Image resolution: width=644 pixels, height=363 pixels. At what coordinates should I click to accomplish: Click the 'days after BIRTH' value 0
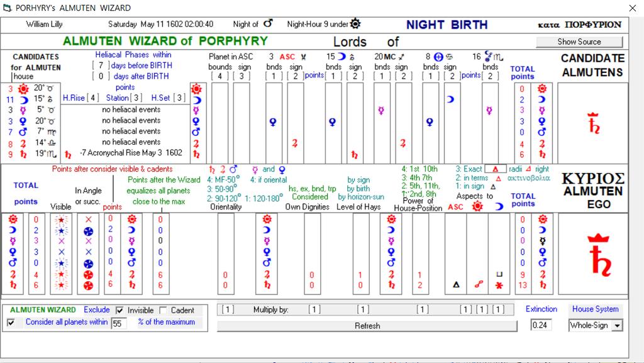(101, 76)
